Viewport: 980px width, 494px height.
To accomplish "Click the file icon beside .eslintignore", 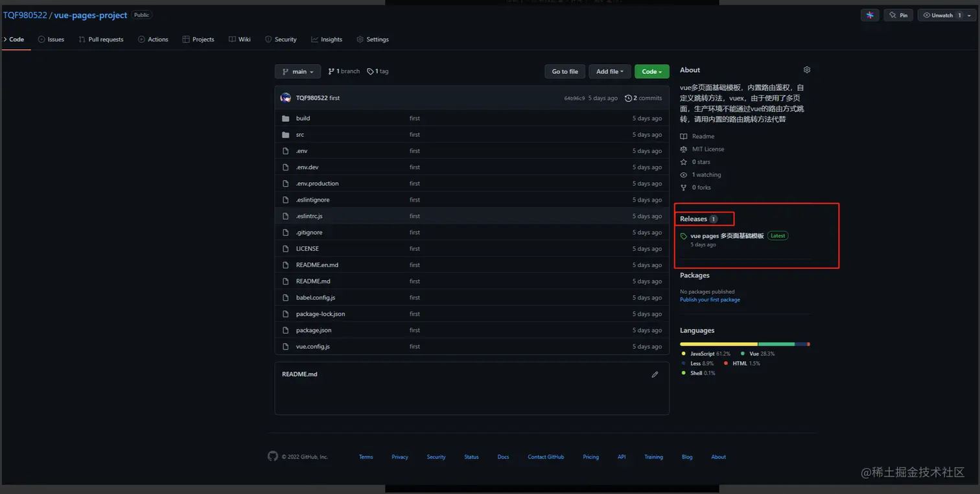I will [286, 200].
